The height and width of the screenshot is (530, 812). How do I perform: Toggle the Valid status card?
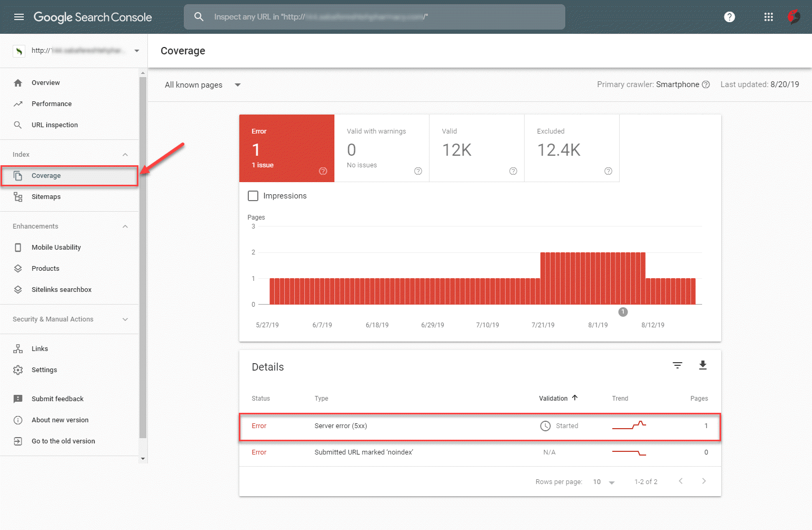[476, 148]
